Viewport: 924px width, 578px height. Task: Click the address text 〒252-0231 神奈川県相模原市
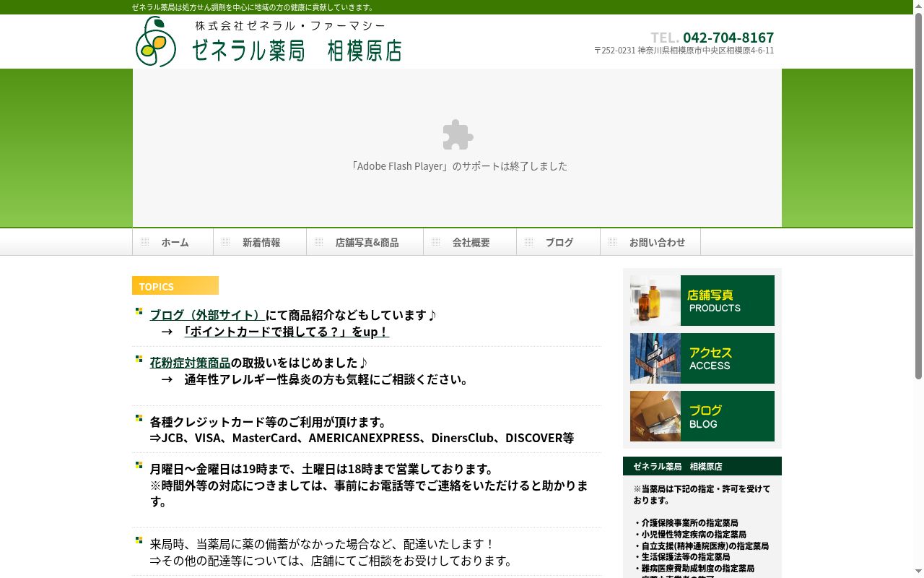point(684,51)
